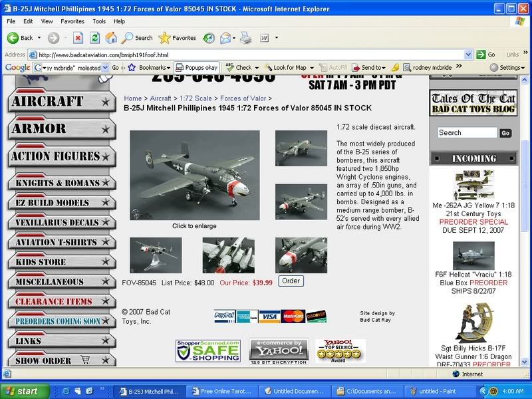The width and height of the screenshot is (532, 399).
Task: Open the CLEARANCE ITEMS category
Action: pyautogui.click(x=62, y=300)
